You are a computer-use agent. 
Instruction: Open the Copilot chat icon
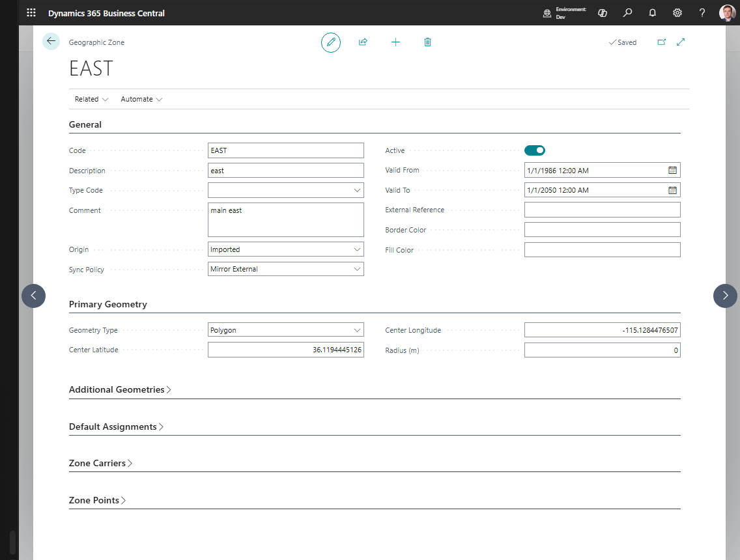pyautogui.click(x=602, y=13)
